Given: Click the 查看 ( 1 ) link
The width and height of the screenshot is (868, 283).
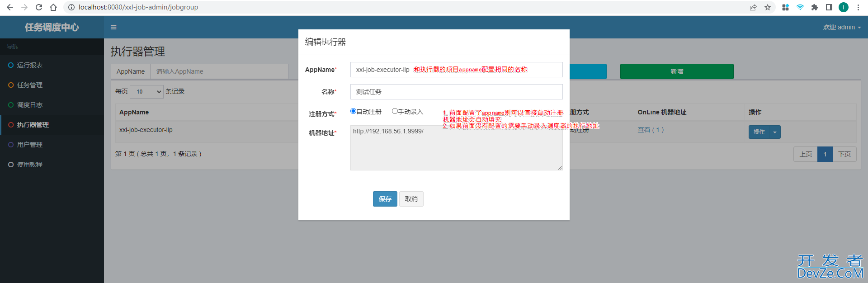Looking at the screenshot, I should pos(651,130).
